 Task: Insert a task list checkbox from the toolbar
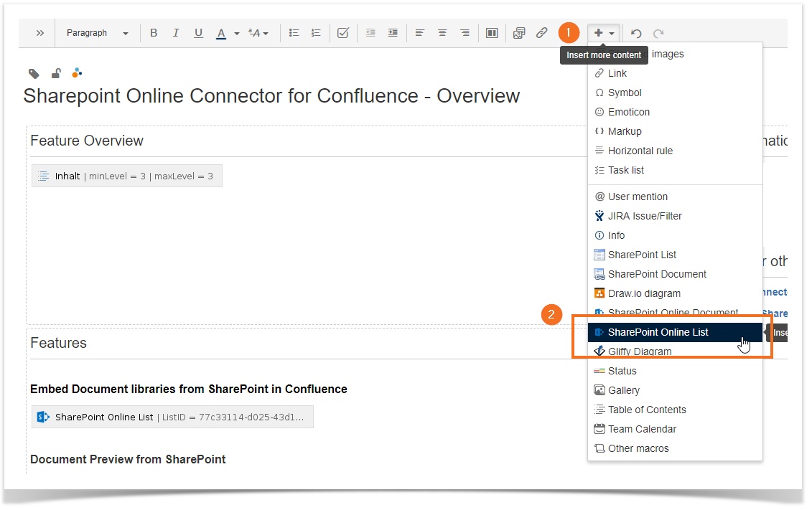343,33
